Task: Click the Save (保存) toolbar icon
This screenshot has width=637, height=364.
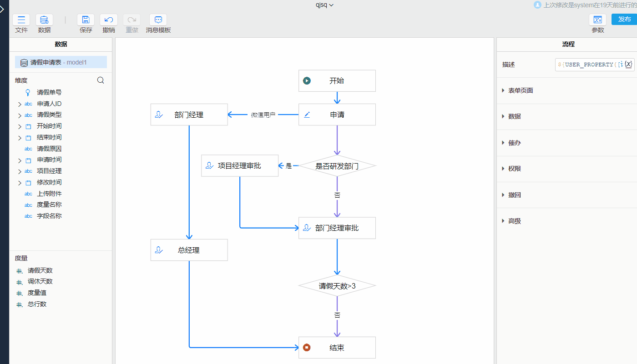Action: (x=86, y=20)
